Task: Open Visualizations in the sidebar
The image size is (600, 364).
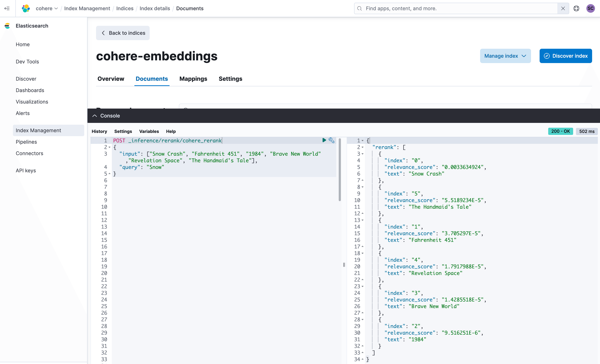Action: [32, 102]
